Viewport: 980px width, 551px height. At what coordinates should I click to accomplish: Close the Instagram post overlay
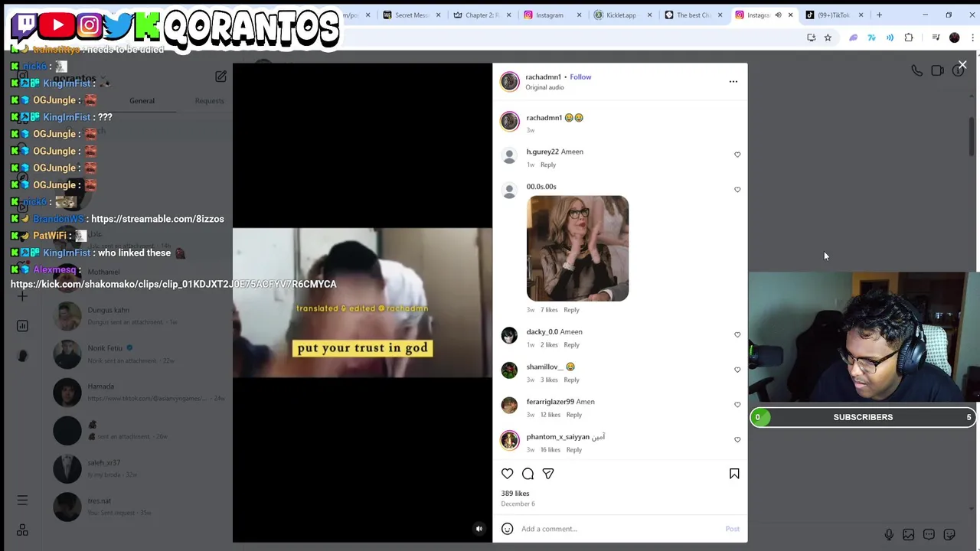pos(962,66)
